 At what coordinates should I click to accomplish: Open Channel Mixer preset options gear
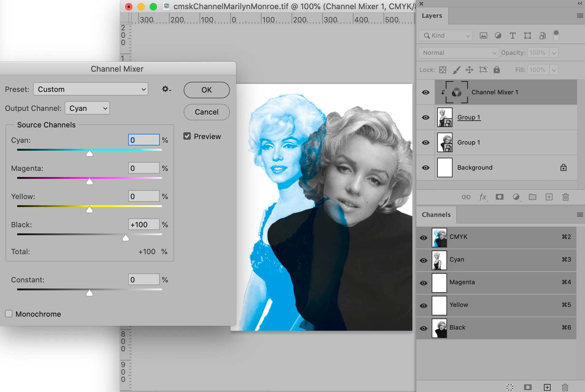click(166, 89)
